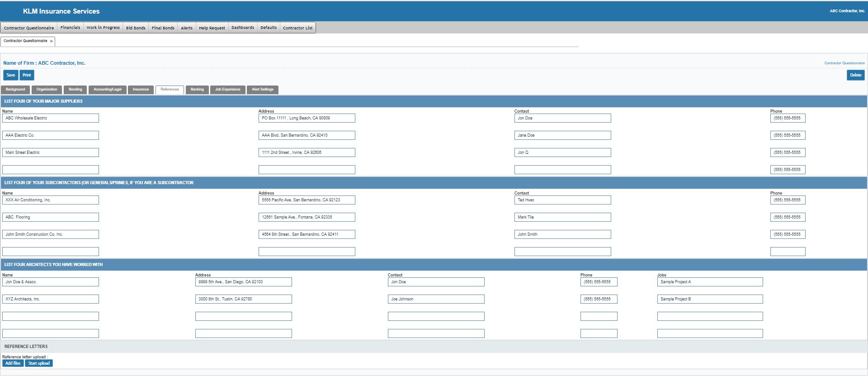Screen dimensions: 868x376
Task: Switch to the Bonding tab
Action: tap(75, 90)
